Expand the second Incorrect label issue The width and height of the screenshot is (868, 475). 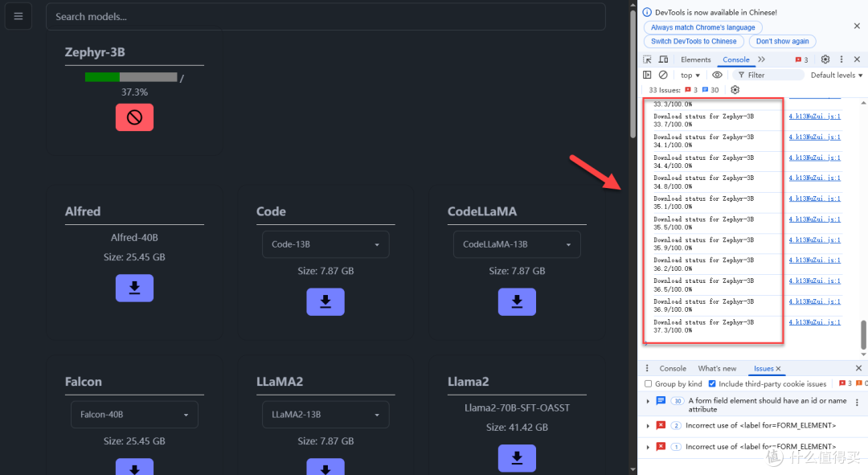pyautogui.click(x=648, y=446)
